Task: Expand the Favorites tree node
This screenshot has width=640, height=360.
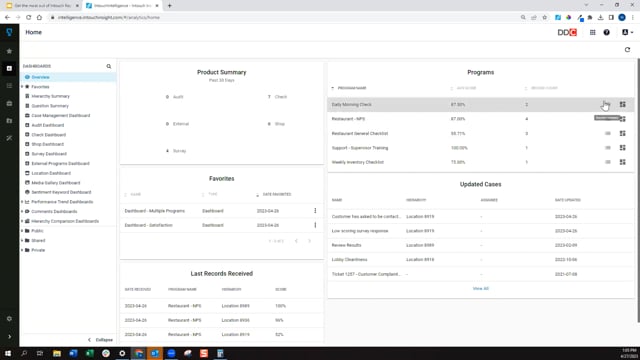Action: 22,87
